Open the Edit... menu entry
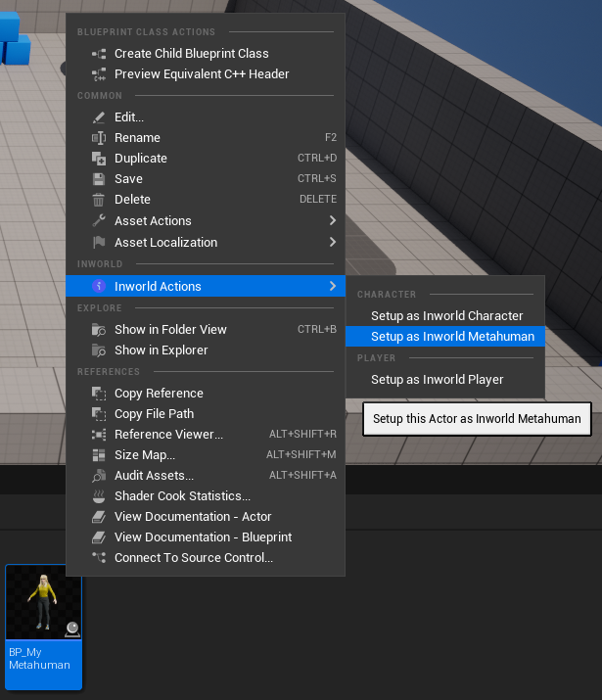The height and width of the screenshot is (700, 602). 206,117
